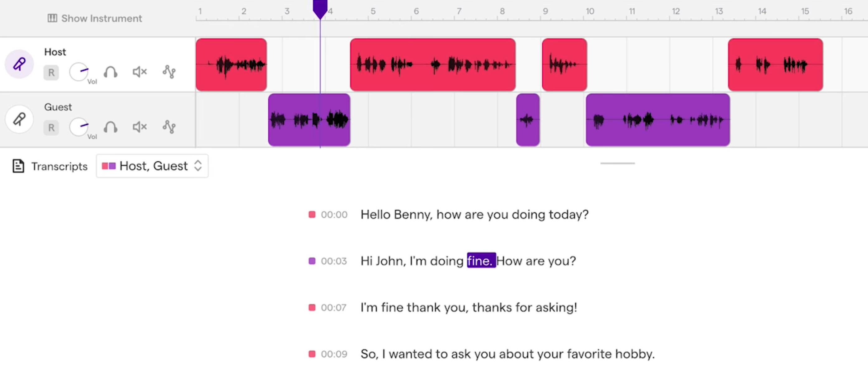Image resolution: width=868 pixels, height=375 pixels.
Task: Click the Host volume knob
Action: [x=79, y=72]
